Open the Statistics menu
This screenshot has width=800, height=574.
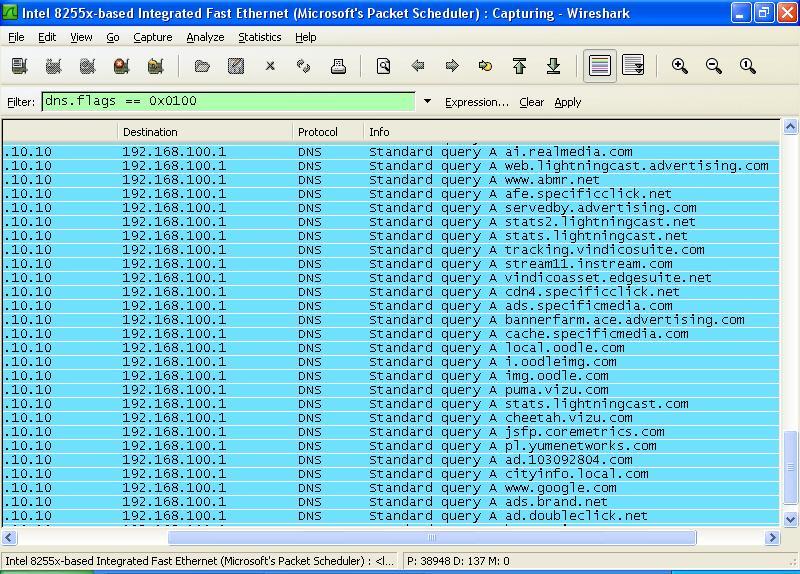tap(260, 37)
